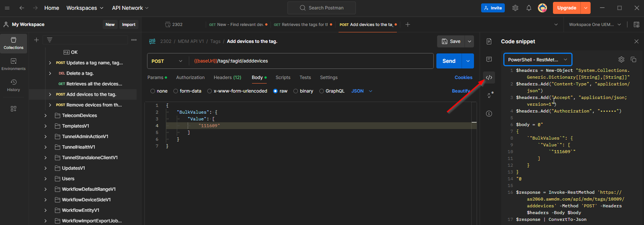Screen dimensions: 644x225
Task: Open the Upgrade options arrow
Action: pyautogui.click(x=586, y=8)
